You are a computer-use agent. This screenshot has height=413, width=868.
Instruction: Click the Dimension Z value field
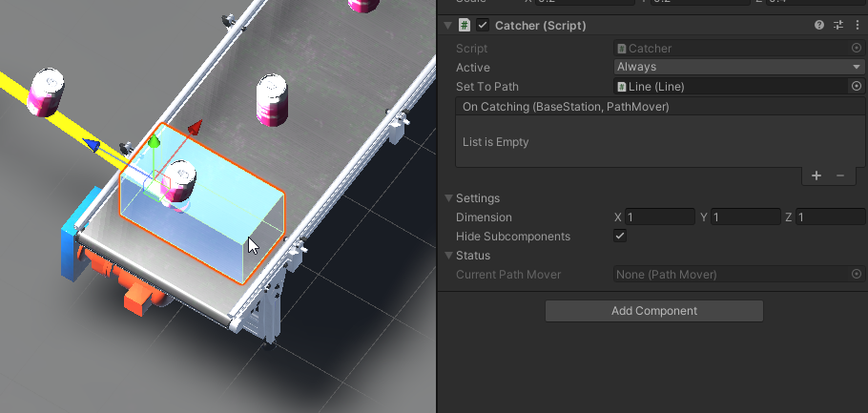click(830, 217)
